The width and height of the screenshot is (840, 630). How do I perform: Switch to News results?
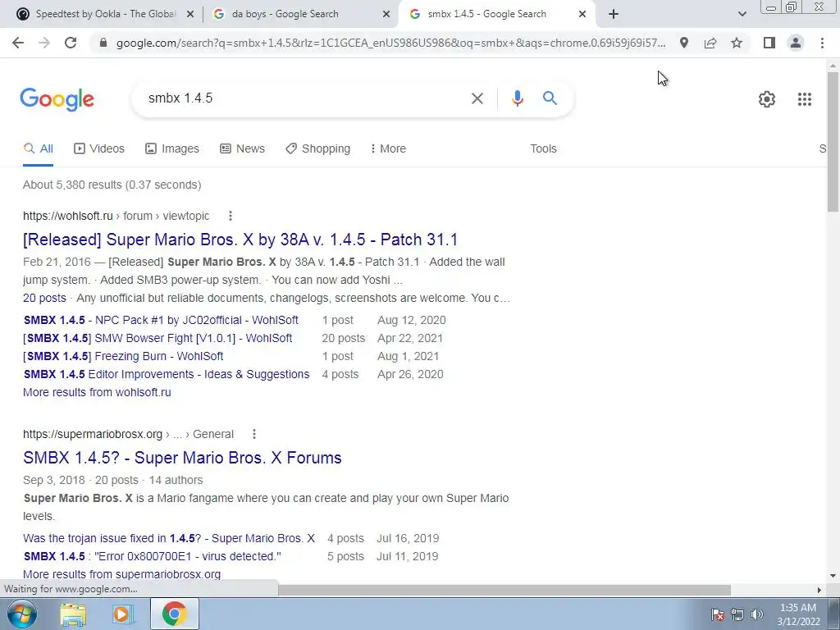242,149
